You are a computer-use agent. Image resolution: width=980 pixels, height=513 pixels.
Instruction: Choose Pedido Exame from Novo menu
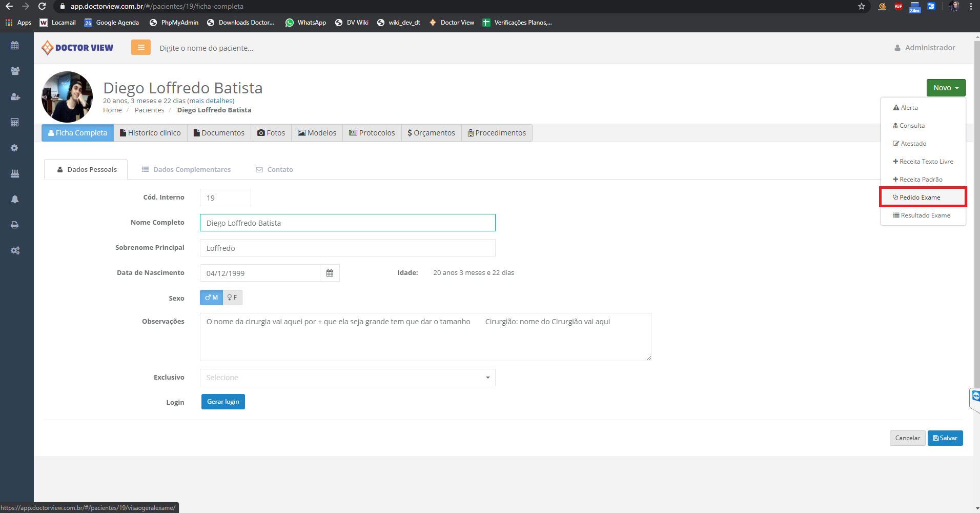920,198
